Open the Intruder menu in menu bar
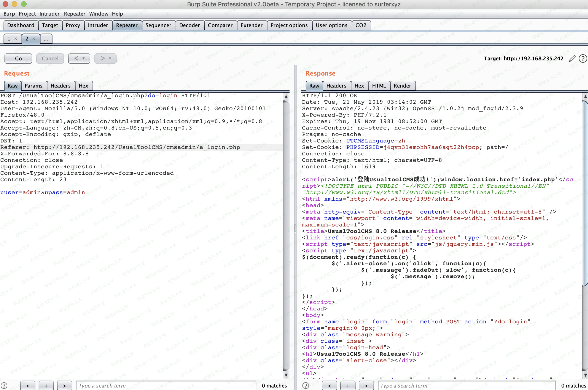The width and height of the screenshot is (588, 390). 49,14
